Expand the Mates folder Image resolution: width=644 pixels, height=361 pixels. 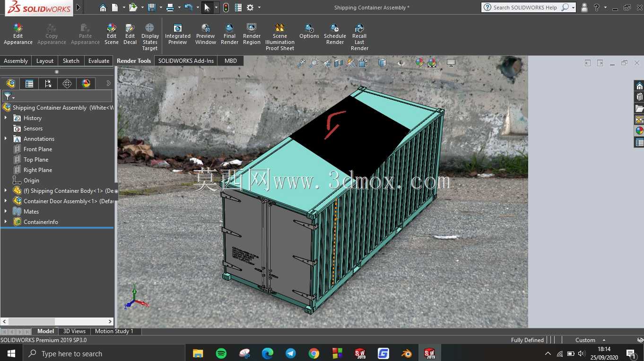6,212
